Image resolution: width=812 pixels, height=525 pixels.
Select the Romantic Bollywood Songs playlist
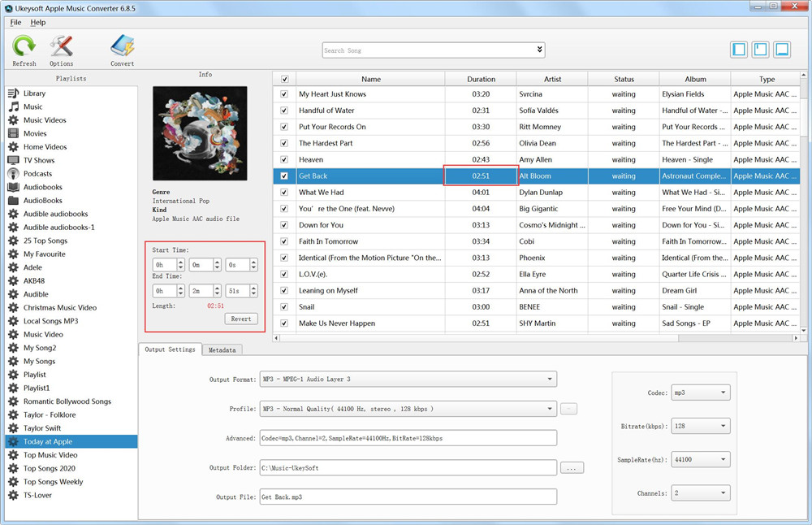67,401
